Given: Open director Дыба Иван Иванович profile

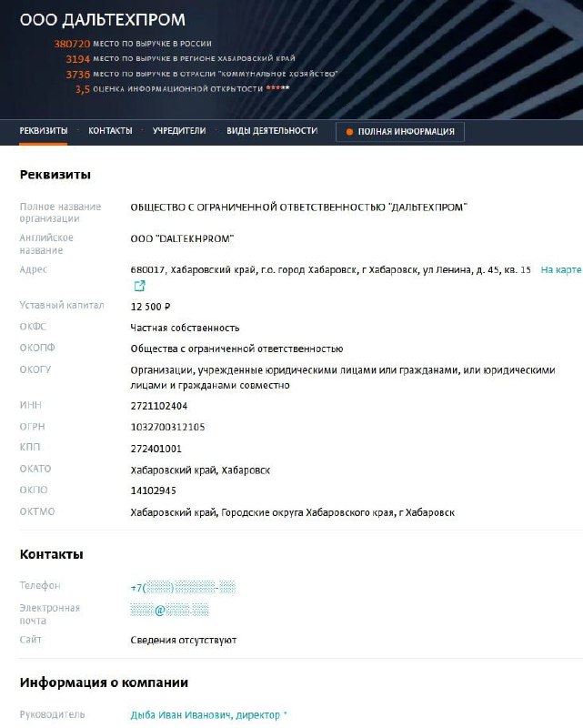Looking at the screenshot, I should coord(206,715).
